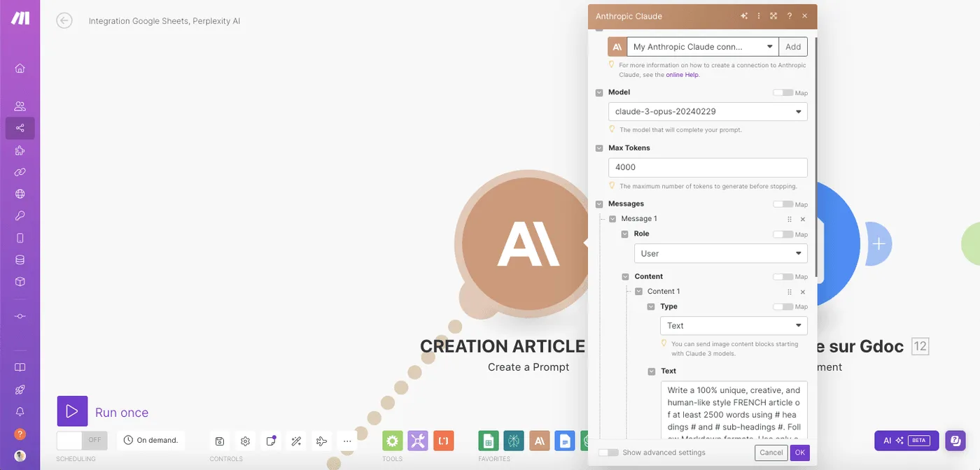Image resolution: width=980 pixels, height=470 pixels.
Task: Open the Make logo home
Action: pyautogui.click(x=20, y=18)
